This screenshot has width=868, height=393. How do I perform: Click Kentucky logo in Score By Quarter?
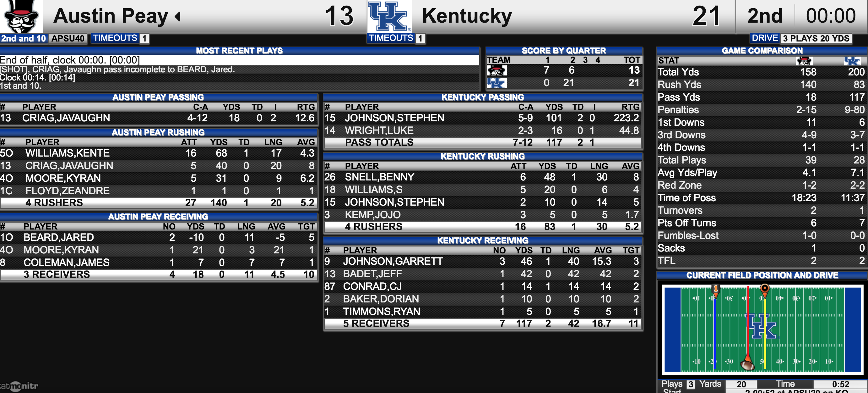coord(496,83)
